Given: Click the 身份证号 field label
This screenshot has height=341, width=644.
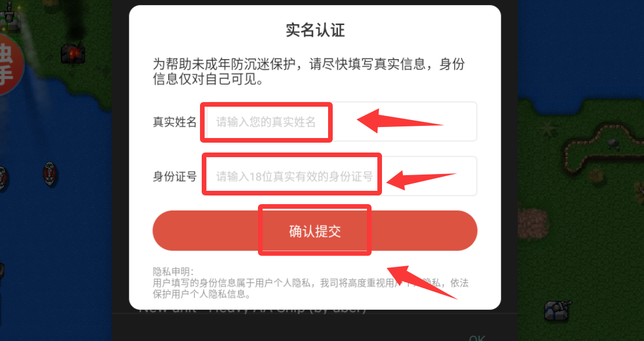Looking at the screenshot, I should pyautogui.click(x=174, y=177).
